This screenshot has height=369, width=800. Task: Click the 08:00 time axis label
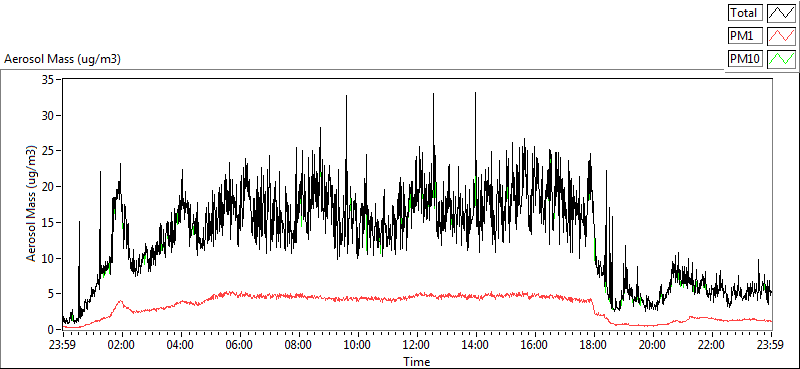click(298, 345)
